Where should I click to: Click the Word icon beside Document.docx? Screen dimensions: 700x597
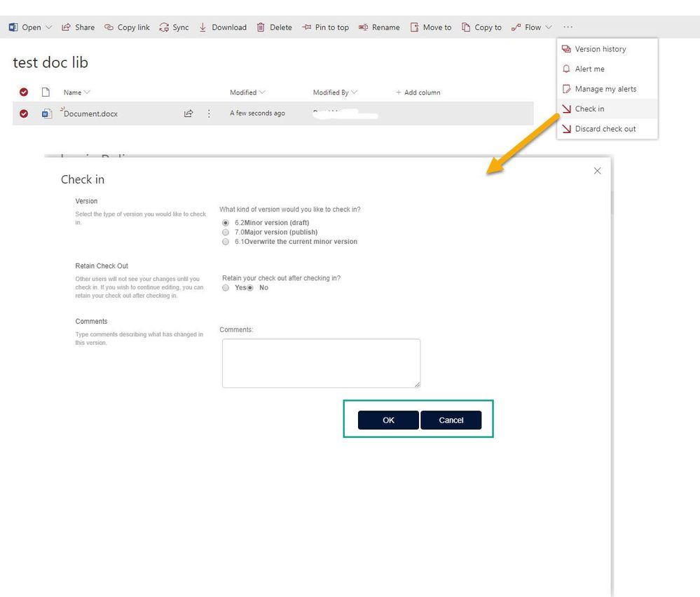point(46,113)
